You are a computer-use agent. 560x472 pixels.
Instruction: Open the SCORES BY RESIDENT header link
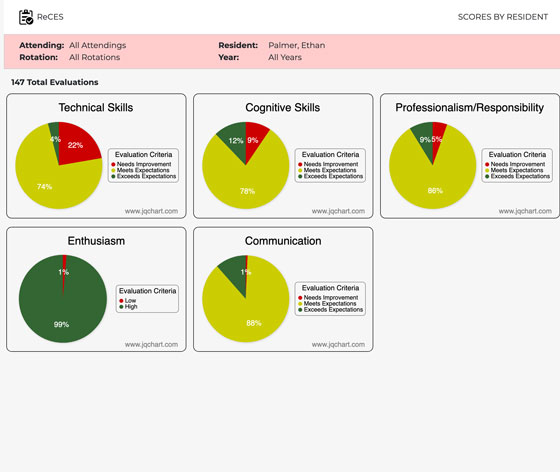[x=502, y=17]
